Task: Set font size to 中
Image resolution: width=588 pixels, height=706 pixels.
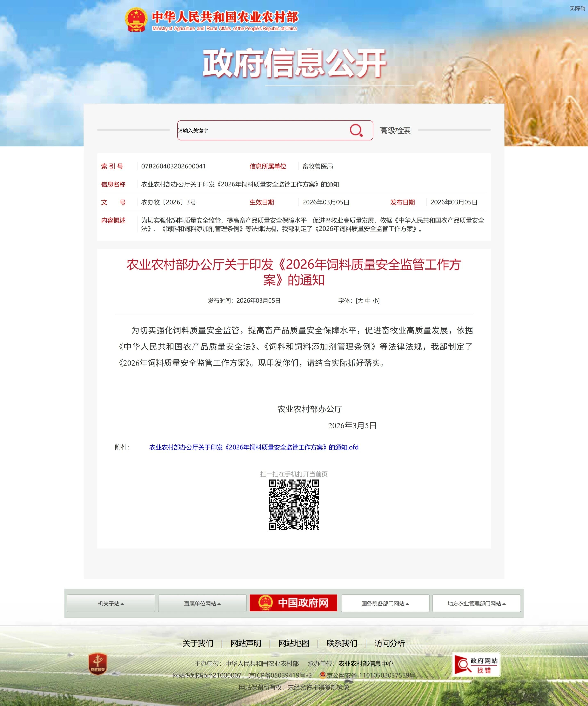Action: click(x=368, y=300)
